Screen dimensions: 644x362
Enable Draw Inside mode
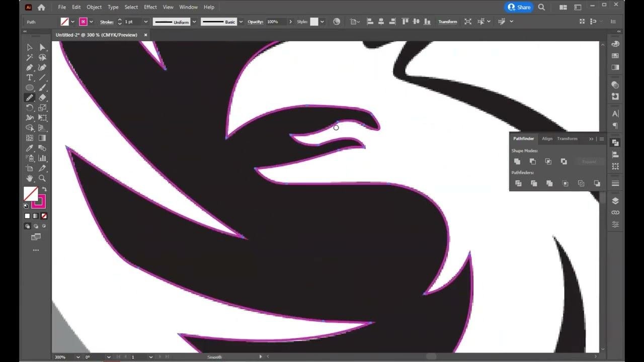tap(44, 226)
